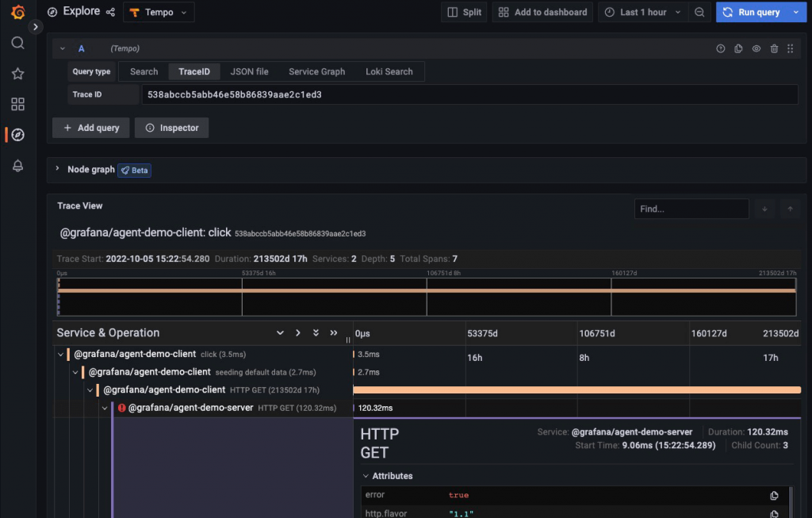Expand the sidebar with the arrow toggle

coord(35,27)
